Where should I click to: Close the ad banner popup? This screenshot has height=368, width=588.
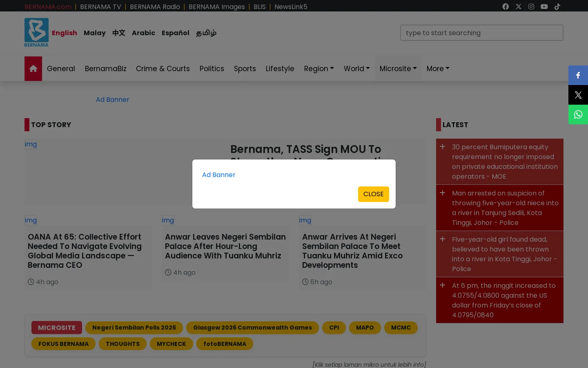click(373, 194)
